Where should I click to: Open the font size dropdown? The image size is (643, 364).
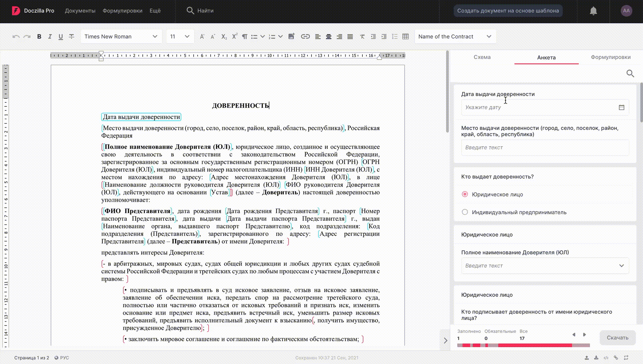[x=180, y=36]
